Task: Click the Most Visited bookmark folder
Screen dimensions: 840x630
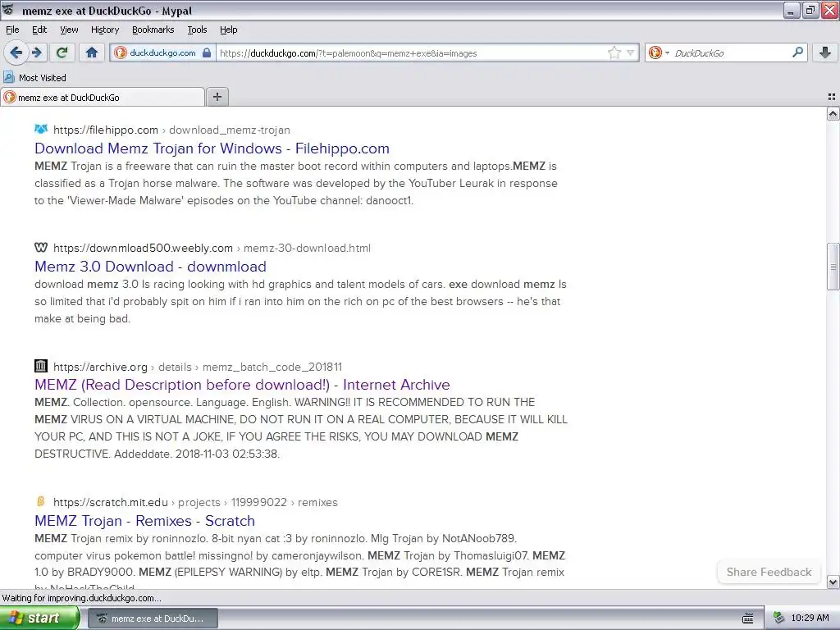Action: click(34, 78)
